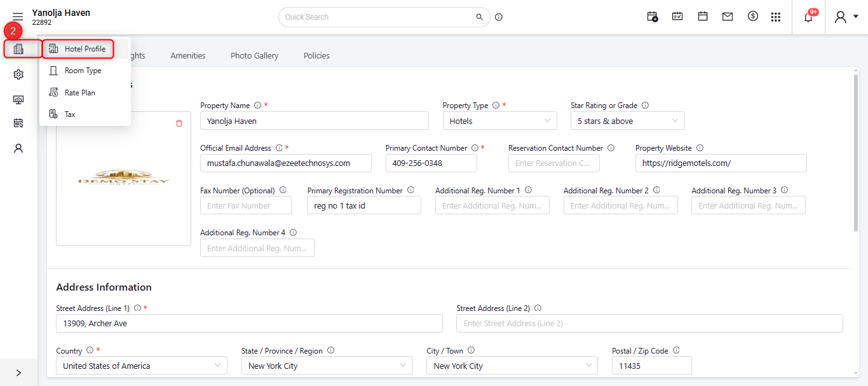Screen dimensions: 868x386
Task: Click the Primary Registration Number field
Action: 364,205
